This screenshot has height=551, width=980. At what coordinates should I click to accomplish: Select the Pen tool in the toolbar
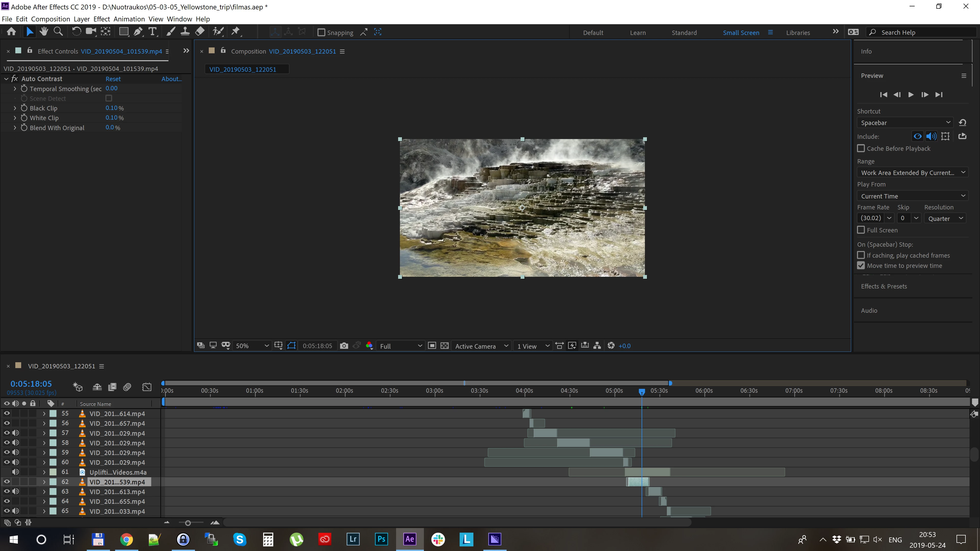138,32
